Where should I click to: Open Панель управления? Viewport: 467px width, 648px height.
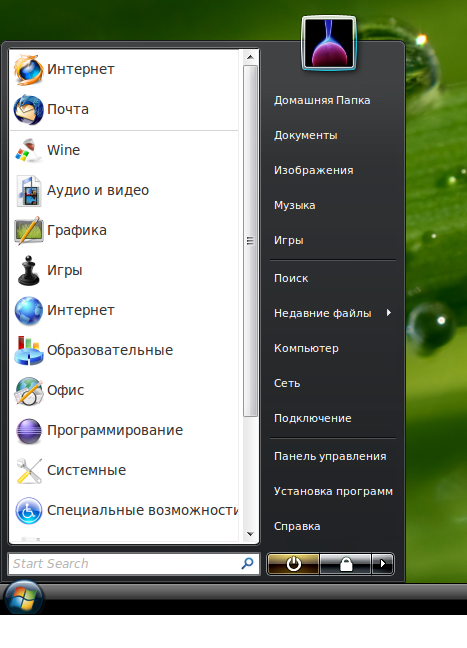point(330,456)
